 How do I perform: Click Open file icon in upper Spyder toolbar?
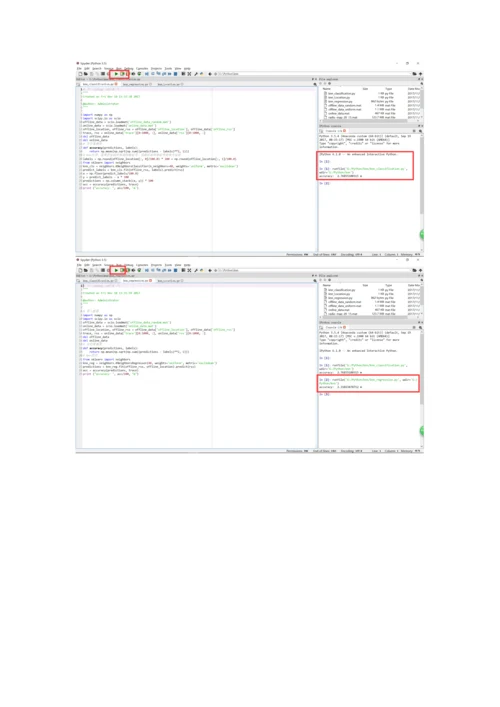[x=86, y=74]
